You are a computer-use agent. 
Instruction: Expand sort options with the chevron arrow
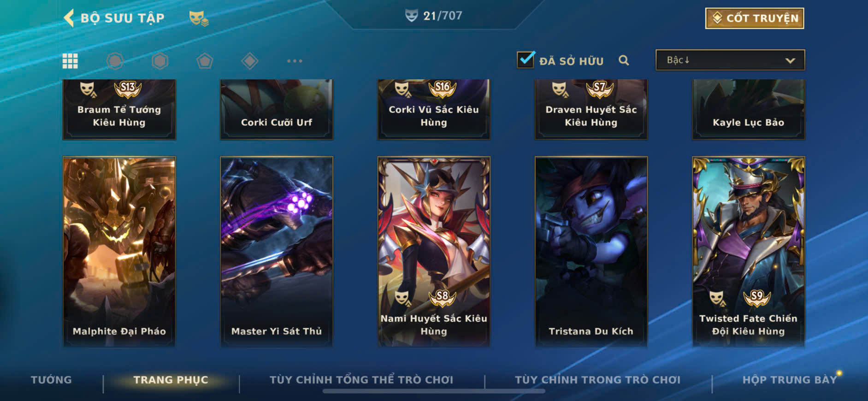[x=790, y=60]
